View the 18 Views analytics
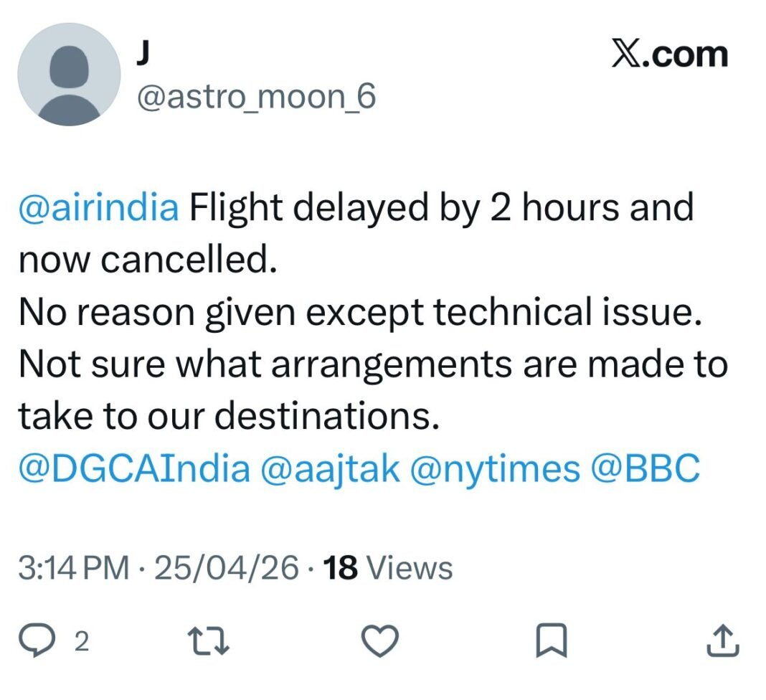Viewport: 766px width, 700px height. click(x=388, y=569)
